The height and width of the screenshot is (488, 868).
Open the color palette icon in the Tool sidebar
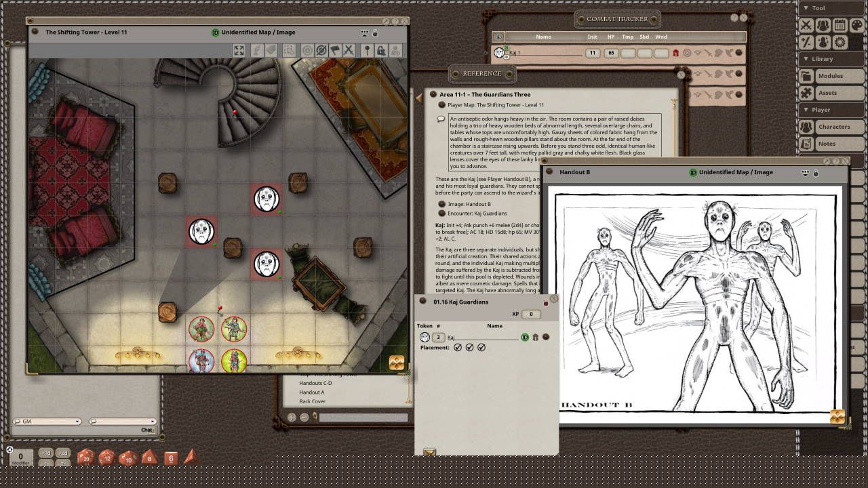pyautogui.click(x=856, y=26)
